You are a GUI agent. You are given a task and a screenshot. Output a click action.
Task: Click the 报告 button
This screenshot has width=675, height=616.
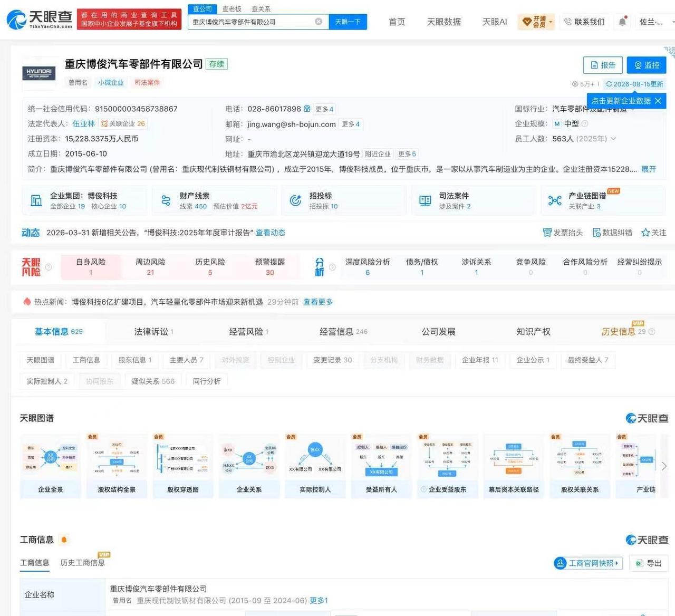point(603,65)
